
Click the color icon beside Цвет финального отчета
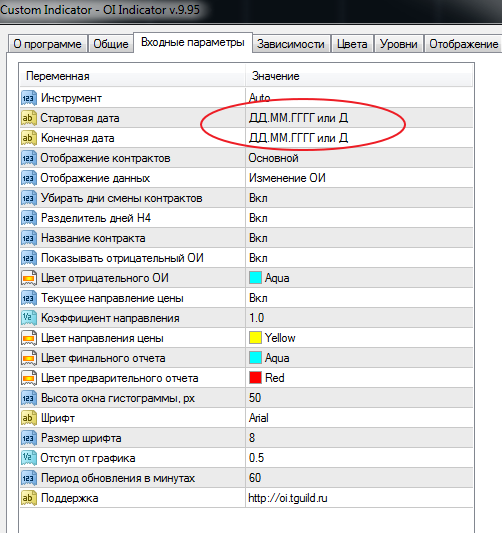[29, 358]
